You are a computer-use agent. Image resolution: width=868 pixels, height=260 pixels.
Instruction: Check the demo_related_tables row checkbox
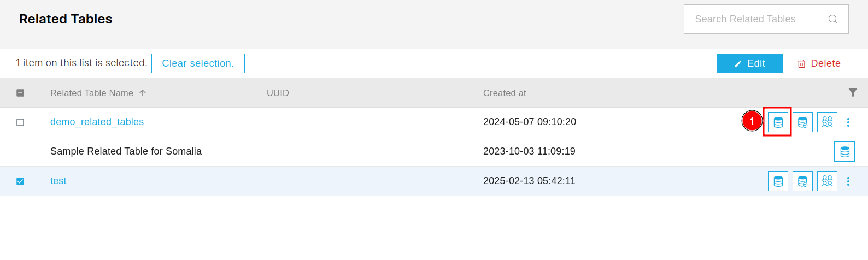tap(20, 122)
